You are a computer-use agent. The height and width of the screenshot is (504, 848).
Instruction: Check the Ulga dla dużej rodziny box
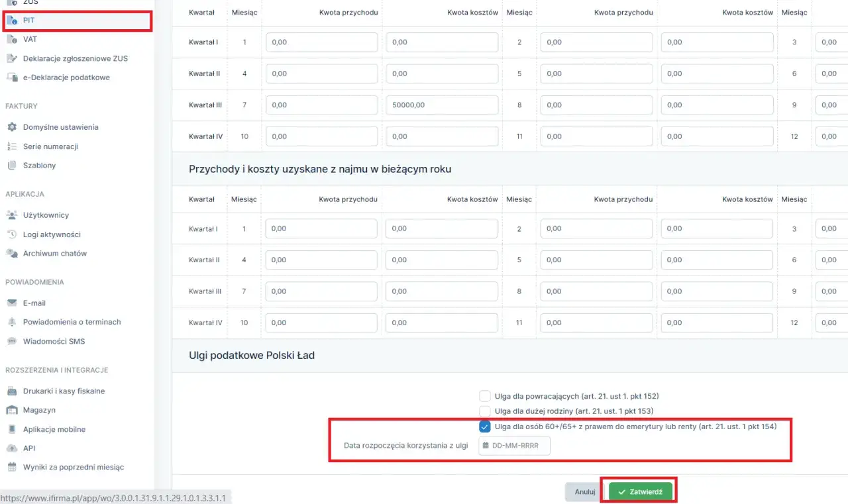click(484, 411)
